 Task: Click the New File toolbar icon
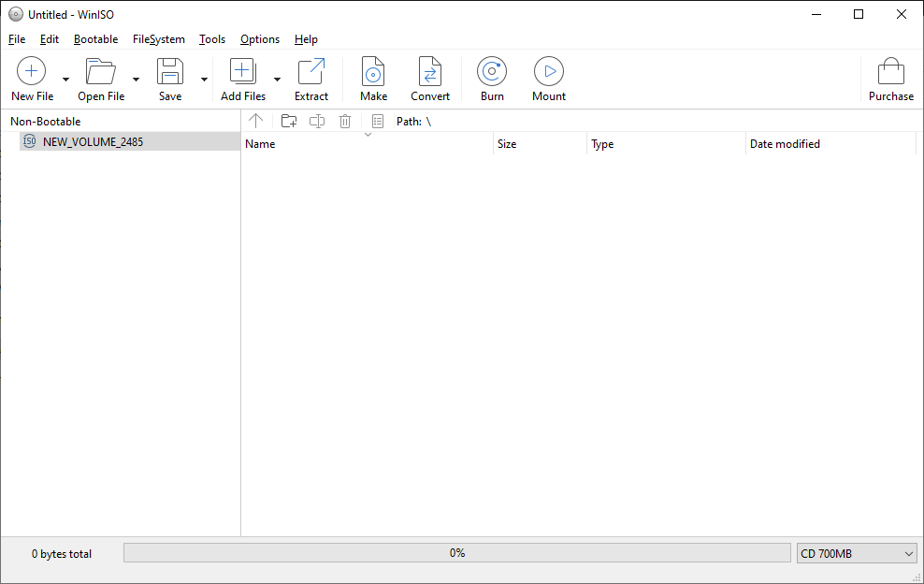[31, 71]
